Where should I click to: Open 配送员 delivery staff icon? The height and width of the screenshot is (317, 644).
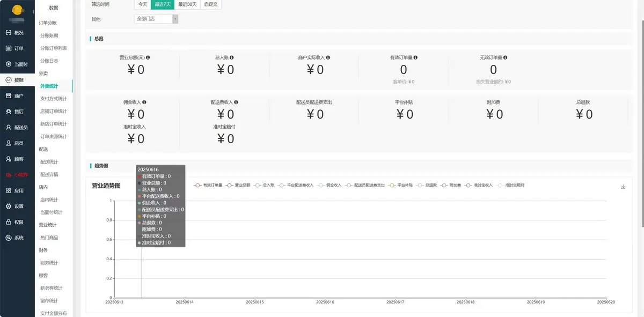pyautogui.click(x=9, y=128)
